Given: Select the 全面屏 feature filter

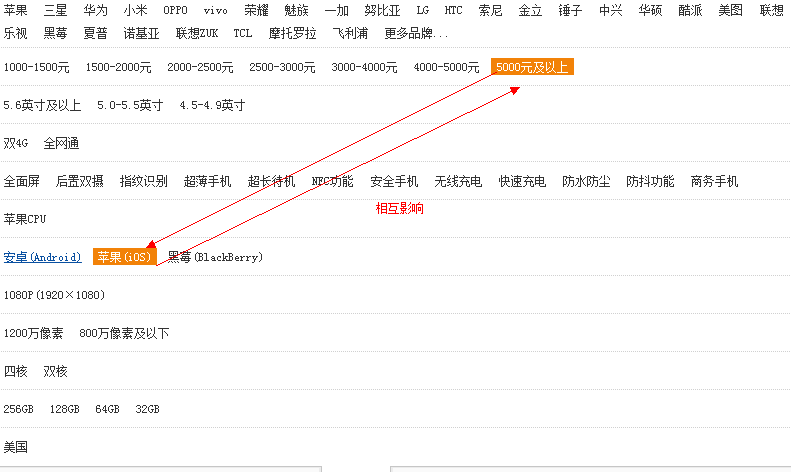Looking at the screenshot, I should tap(21, 181).
